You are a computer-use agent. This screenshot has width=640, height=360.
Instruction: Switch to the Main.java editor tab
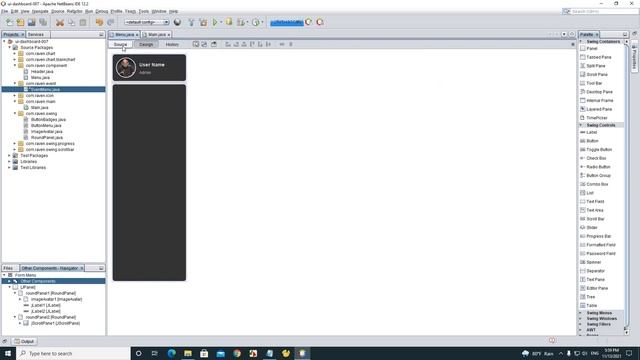(157, 35)
